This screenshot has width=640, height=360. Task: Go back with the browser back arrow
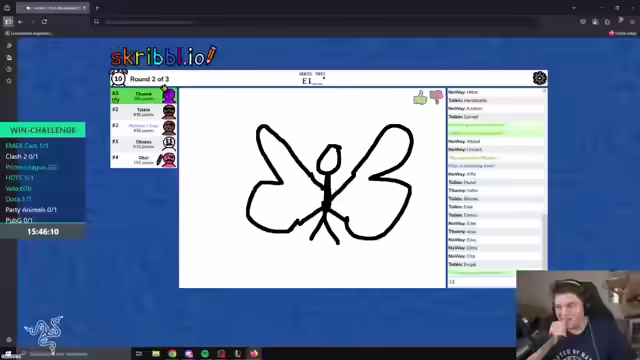click(x=20, y=22)
